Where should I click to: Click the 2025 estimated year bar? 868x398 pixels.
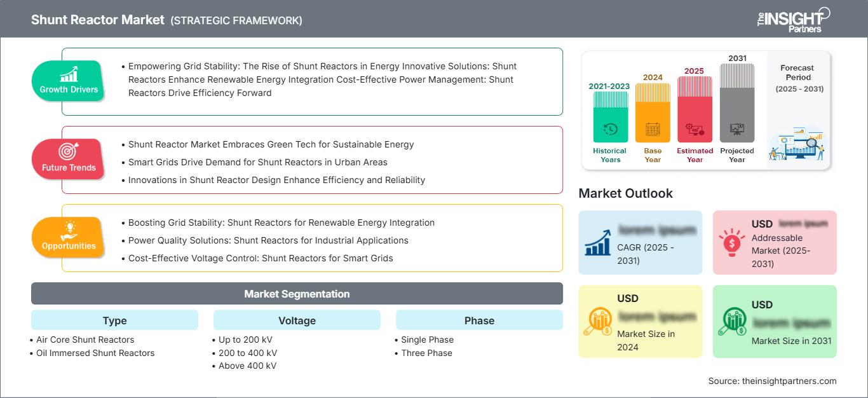695,109
